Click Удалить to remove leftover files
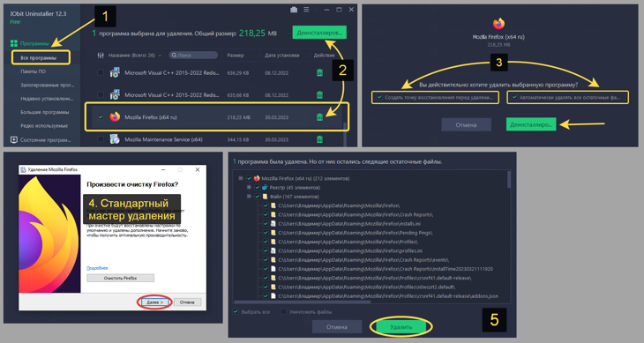 [x=401, y=327]
